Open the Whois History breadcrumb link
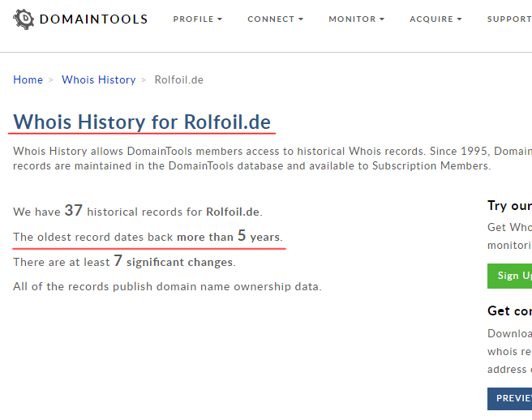532x420 pixels. tap(98, 79)
